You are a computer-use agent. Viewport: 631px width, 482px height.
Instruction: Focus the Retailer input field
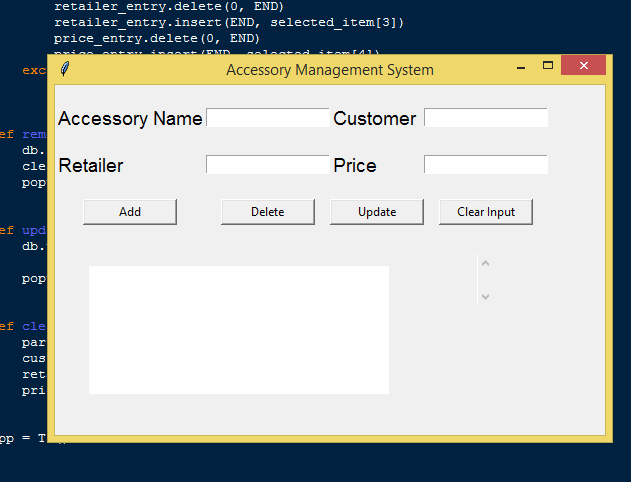pyautogui.click(x=268, y=165)
